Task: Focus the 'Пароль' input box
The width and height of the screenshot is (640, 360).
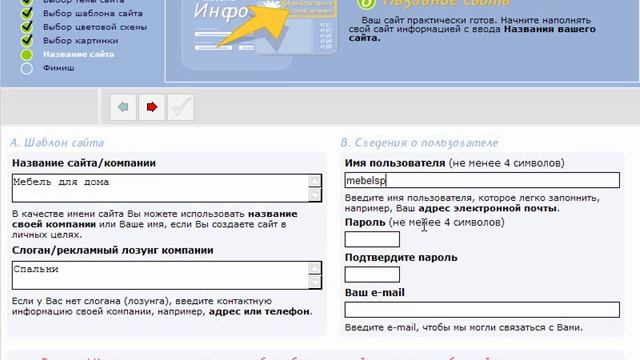Action: 372,239
